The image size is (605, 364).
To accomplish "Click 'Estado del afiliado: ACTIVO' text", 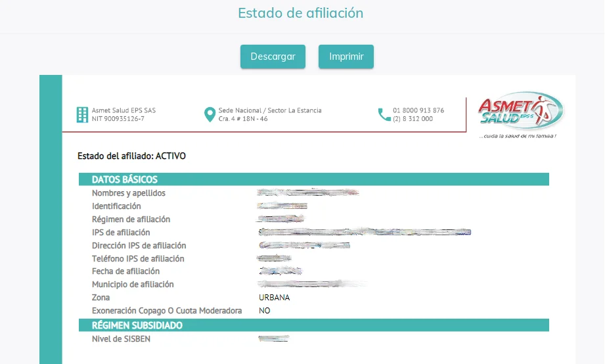I will point(131,156).
